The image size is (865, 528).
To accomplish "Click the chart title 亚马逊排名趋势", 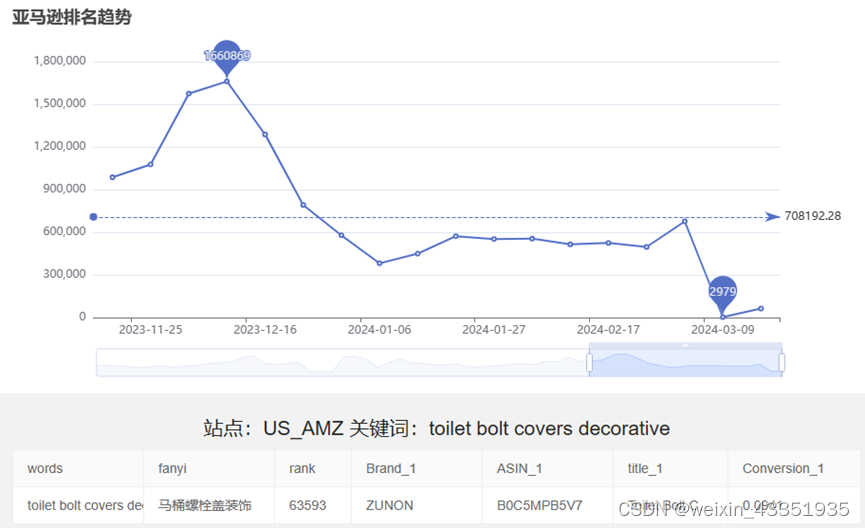I will 72,17.
